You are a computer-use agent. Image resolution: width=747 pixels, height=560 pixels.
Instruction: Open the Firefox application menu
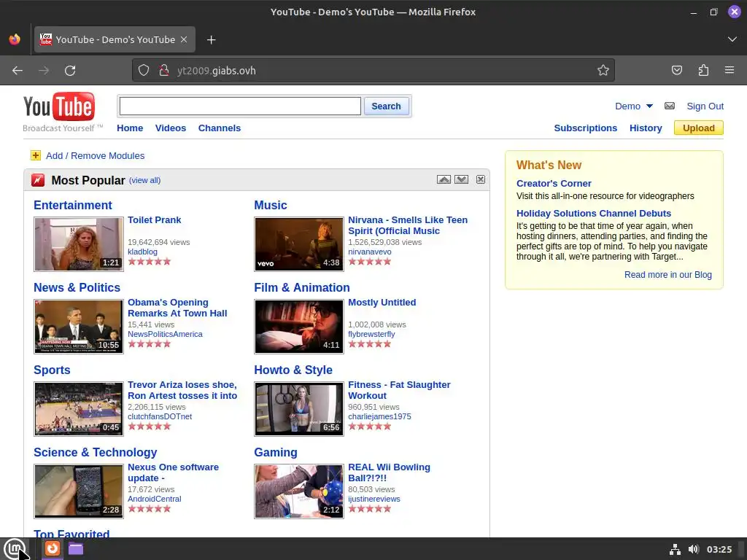click(729, 71)
